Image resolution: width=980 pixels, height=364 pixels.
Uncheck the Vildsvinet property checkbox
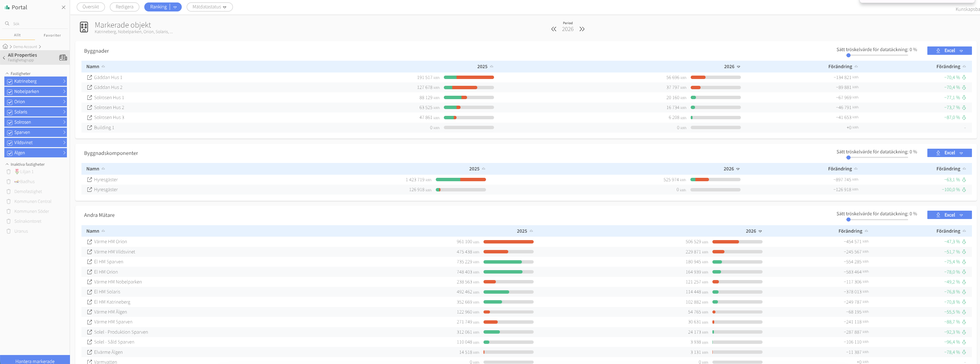10,143
